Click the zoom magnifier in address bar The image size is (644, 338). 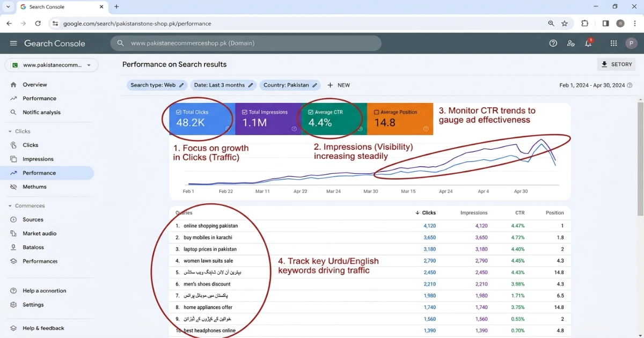(551, 24)
